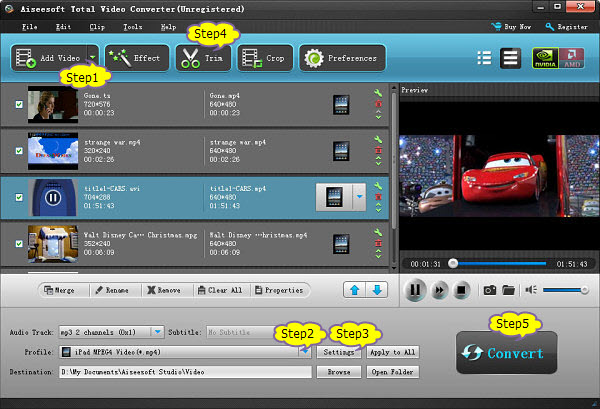The width and height of the screenshot is (600, 409).
Task: Click iPad profile icon for Gone.ts
Action: (341, 105)
